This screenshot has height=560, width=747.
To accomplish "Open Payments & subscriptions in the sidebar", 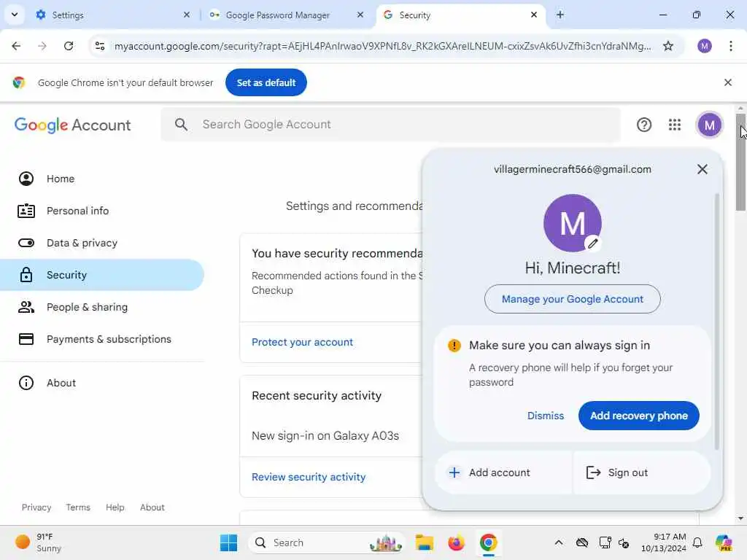I will [102, 339].
